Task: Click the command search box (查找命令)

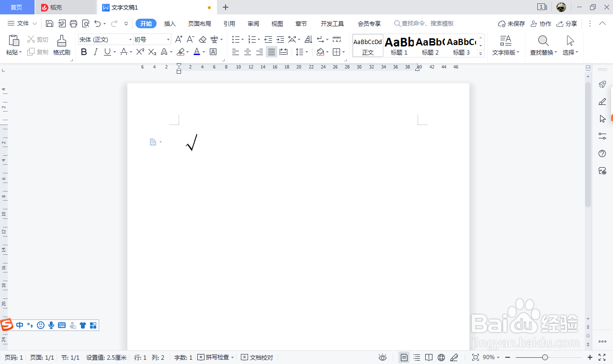Action: click(x=423, y=23)
